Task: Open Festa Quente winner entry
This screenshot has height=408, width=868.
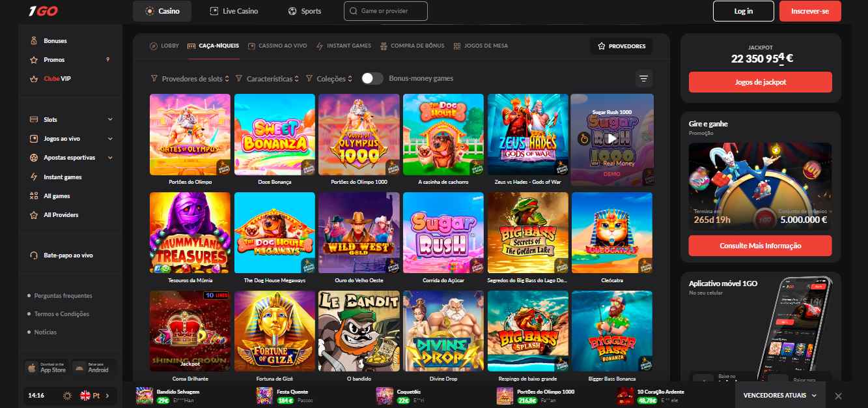Action: (x=286, y=396)
